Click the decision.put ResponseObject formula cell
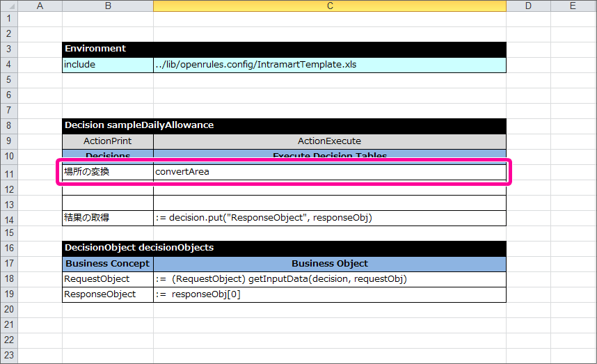 point(329,218)
